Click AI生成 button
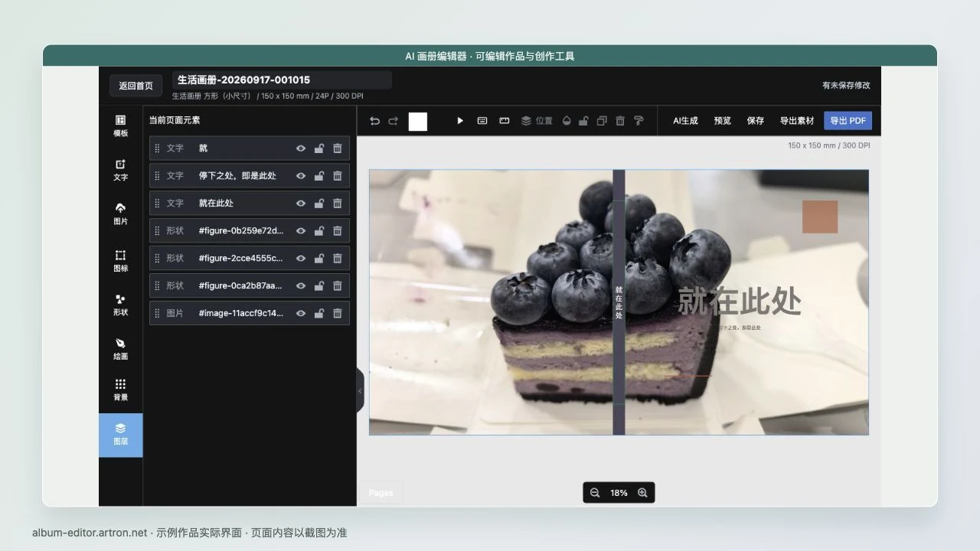Viewport: 980px width, 551px height. point(685,121)
